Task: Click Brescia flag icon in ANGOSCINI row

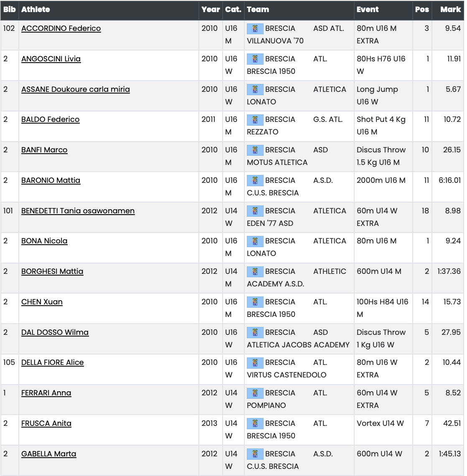Action: coord(255,59)
